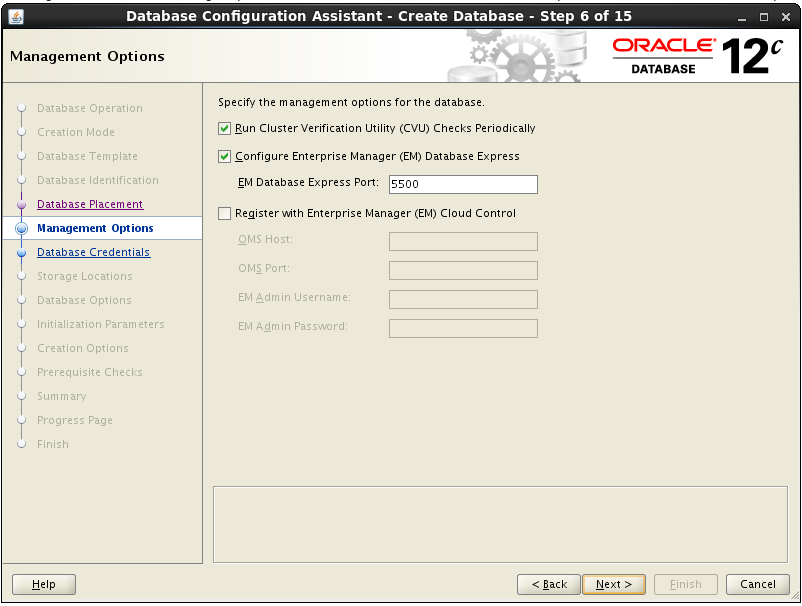
Task: Click the 'Specify the management options' instruction text
Action: point(351,102)
